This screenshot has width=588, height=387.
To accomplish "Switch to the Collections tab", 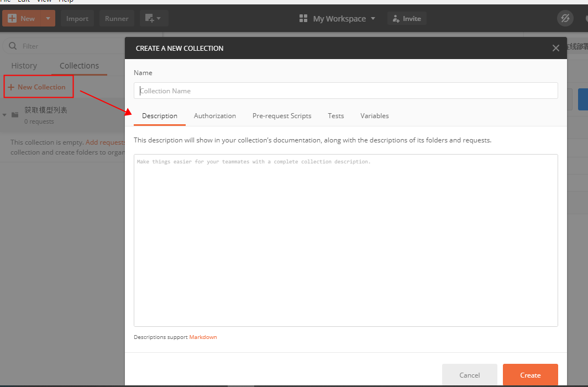I will 80,66.
